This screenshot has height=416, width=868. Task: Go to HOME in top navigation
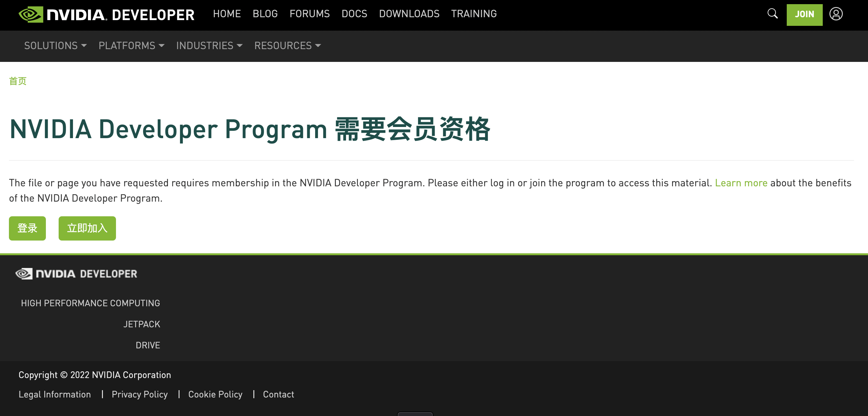227,14
